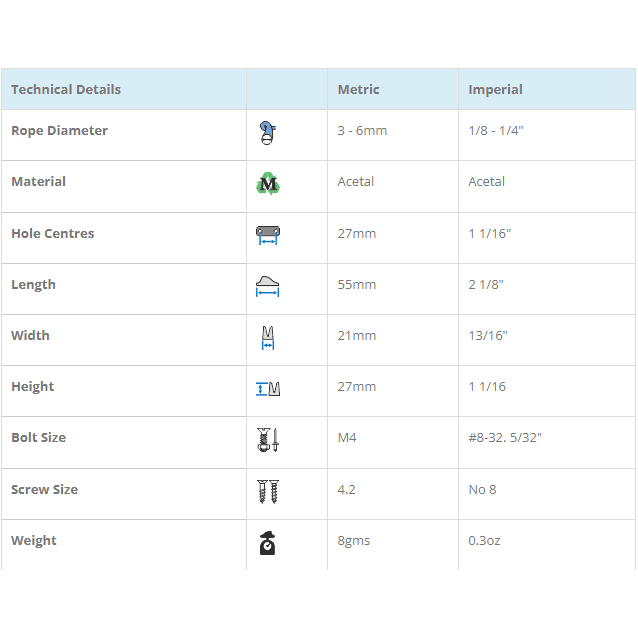
Task: Click the 0.3oz weight value
Action: pos(484,541)
